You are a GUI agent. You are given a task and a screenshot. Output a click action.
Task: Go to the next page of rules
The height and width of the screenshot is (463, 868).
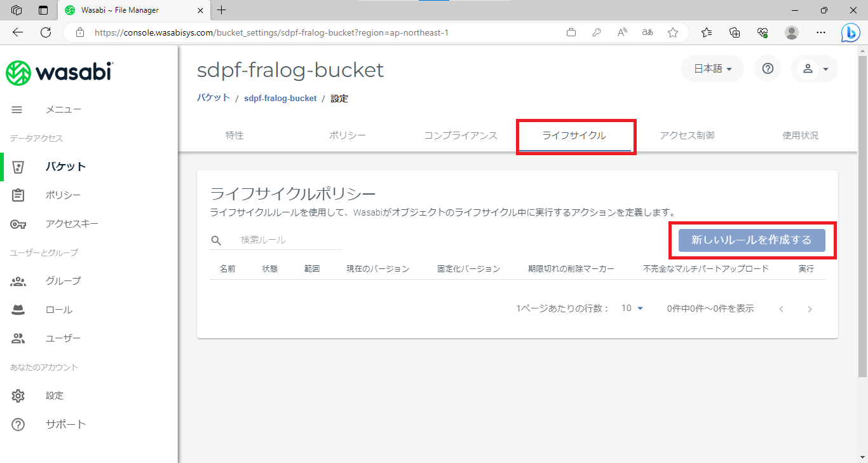tap(810, 309)
